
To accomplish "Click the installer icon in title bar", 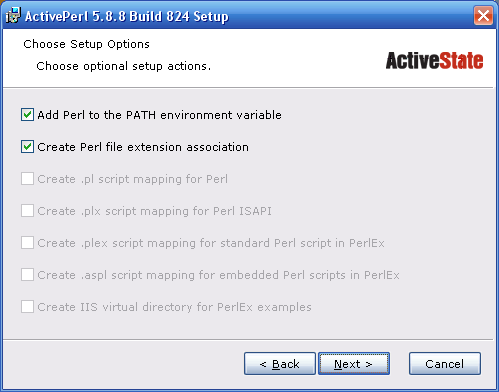I will pos(13,16).
